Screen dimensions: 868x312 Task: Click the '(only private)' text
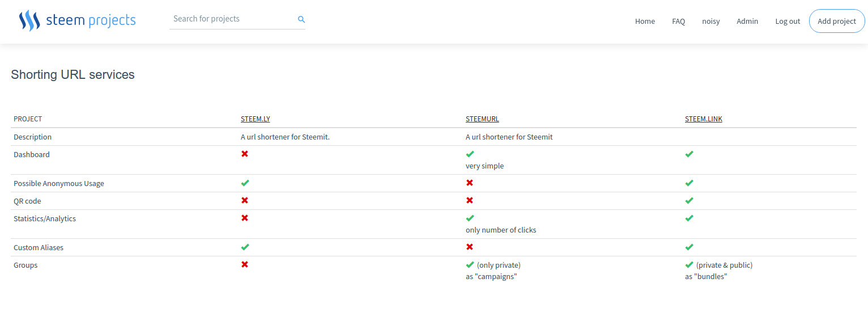pyautogui.click(x=499, y=265)
